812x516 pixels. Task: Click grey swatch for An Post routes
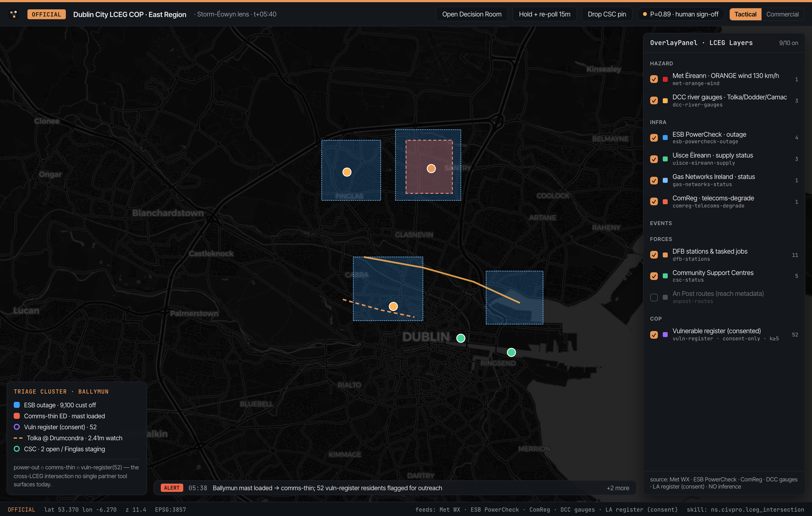665,297
